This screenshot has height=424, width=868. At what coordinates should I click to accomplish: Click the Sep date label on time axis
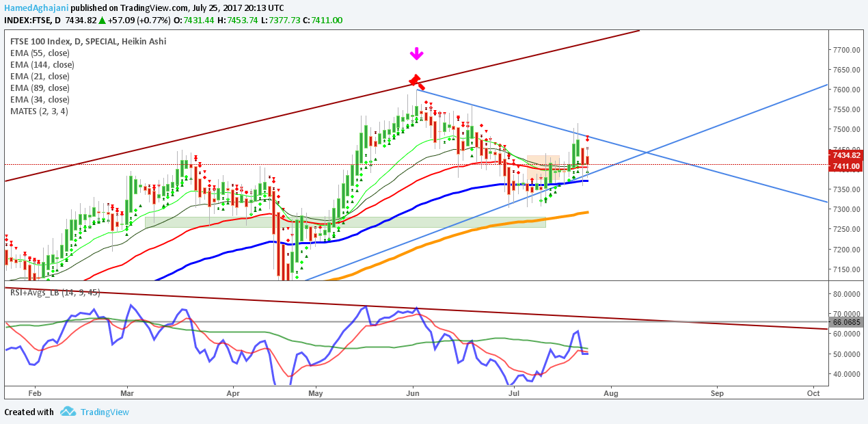click(x=716, y=393)
